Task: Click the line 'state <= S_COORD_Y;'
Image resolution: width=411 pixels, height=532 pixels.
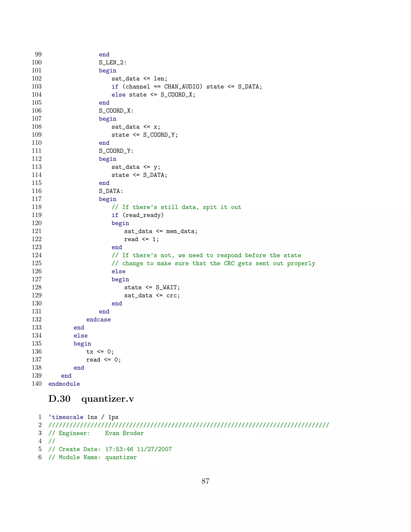Action: tap(145, 135)
